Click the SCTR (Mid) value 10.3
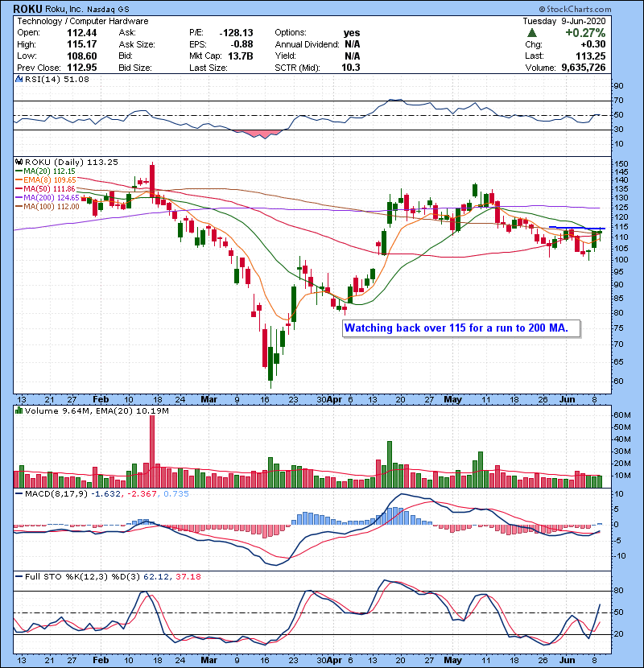Screen dimensions: 644x668 pyautogui.click(x=351, y=68)
